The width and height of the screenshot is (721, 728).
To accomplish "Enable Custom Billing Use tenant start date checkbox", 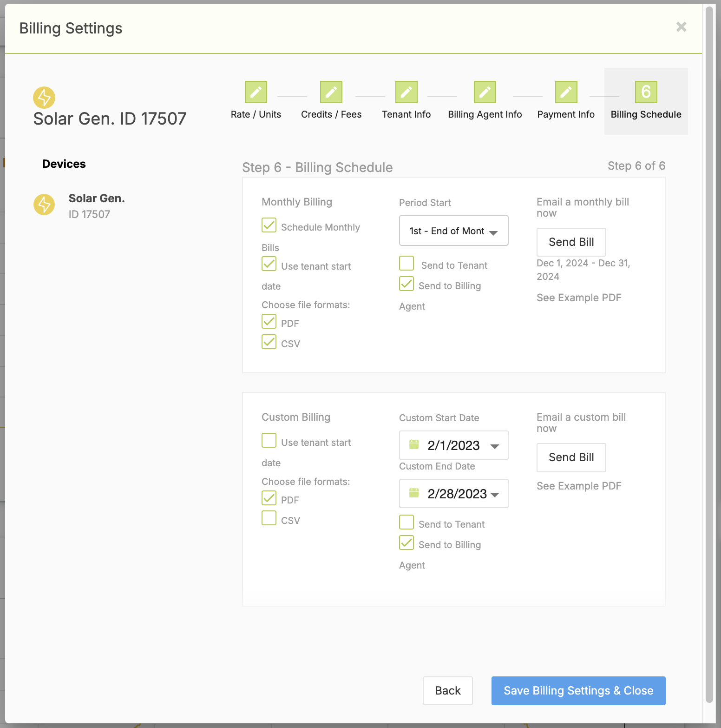I will coord(269,440).
